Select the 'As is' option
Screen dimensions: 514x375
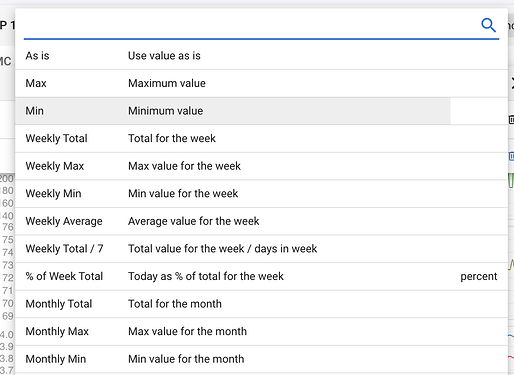261,56
